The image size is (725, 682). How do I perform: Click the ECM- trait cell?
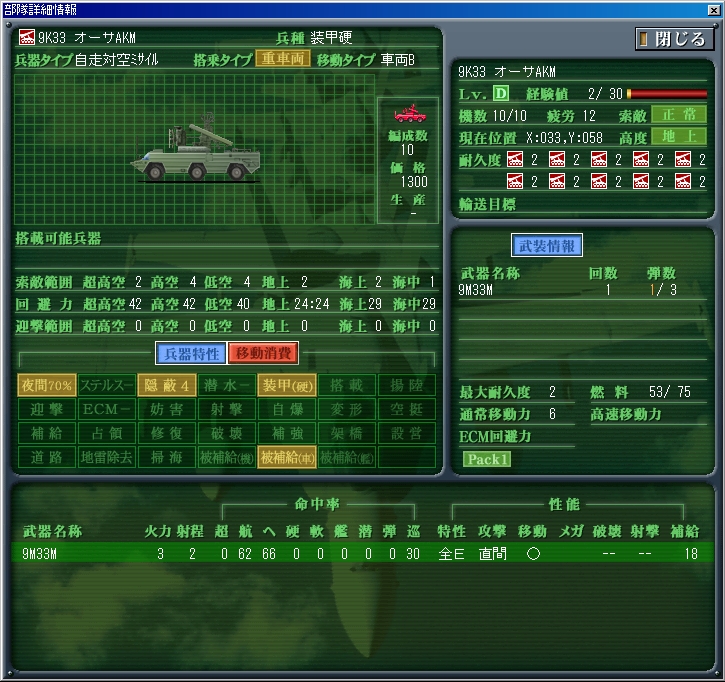107,409
